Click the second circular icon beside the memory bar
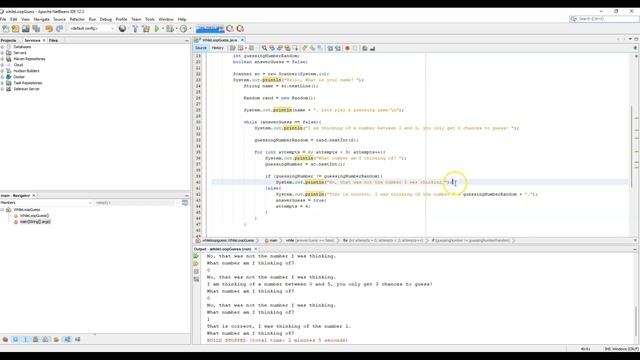The height and width of the screenshot is (360, 640). point(240,29)
